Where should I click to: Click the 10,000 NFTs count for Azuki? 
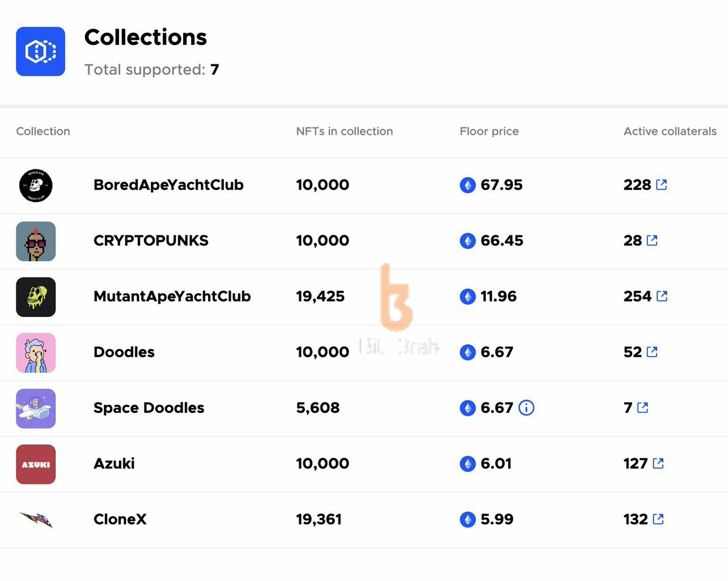[323, 464]
